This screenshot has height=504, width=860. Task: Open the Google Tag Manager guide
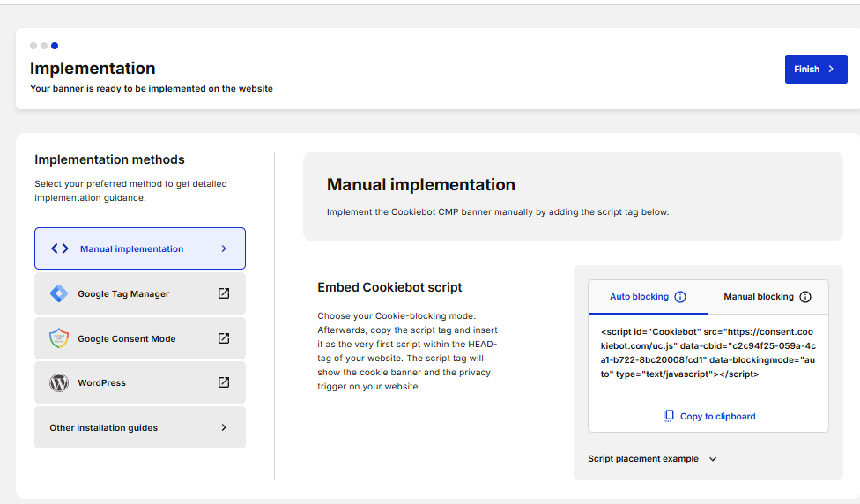(x=140, y=293)
